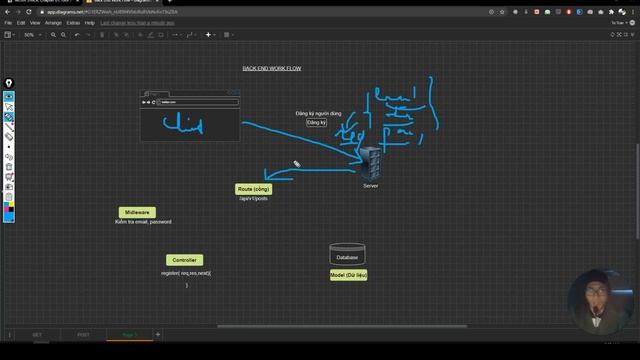Click the to-front icon in toolbar
Screen dimensions: 640x360
point(116,35)
